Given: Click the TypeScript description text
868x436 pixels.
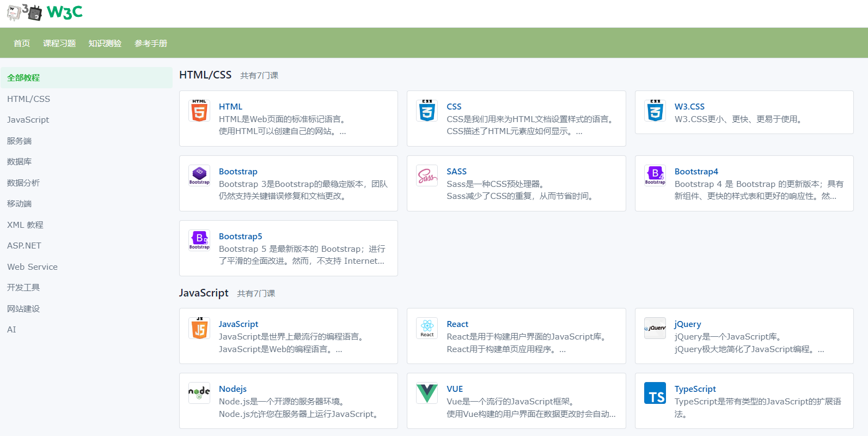Looking at the screenshot, I should click(758, 408).
